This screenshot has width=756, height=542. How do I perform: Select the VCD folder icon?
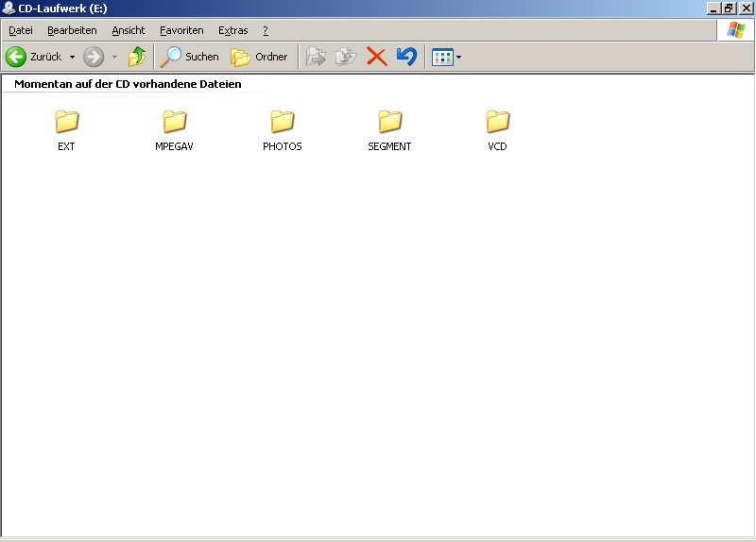498,121
